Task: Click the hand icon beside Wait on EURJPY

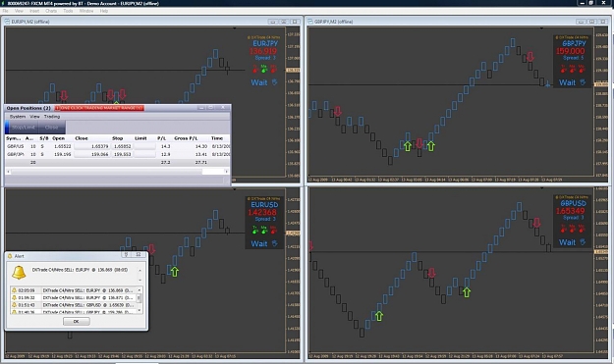Action: [274, 82]
